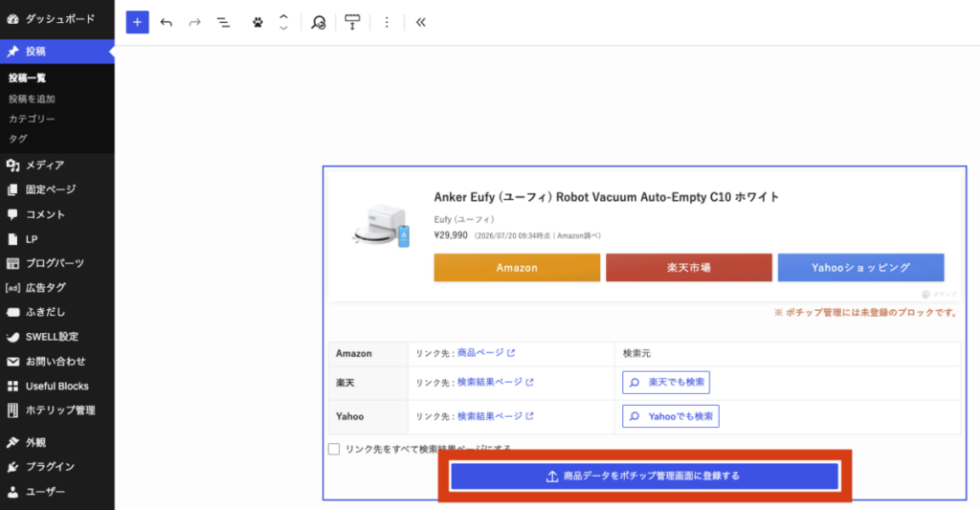Collapse the block toolbar with double chevron

(421, 23)
